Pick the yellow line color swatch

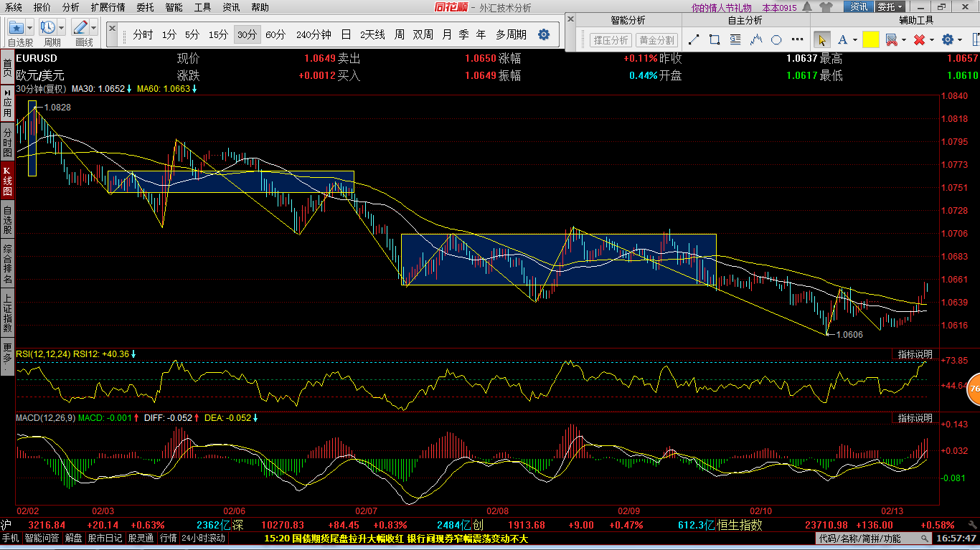[x=871, y=39]
